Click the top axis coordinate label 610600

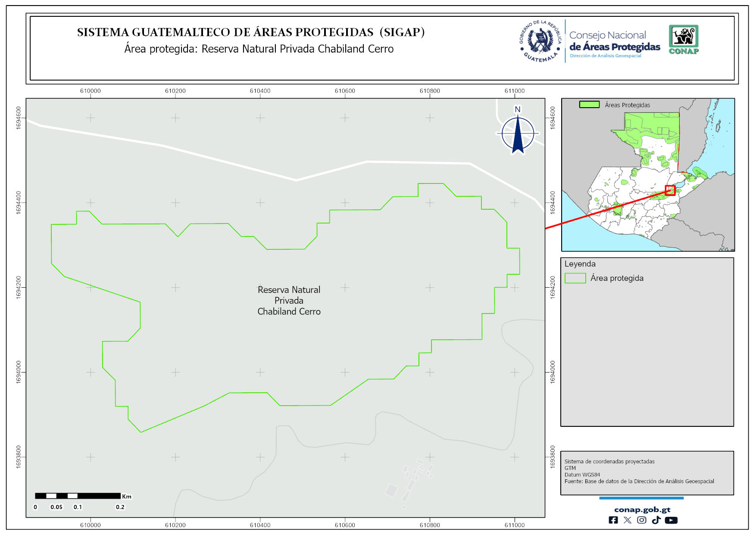click(345, 91)
